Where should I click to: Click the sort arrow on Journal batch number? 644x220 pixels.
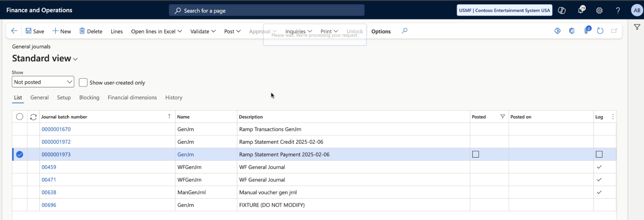[169, 117]
